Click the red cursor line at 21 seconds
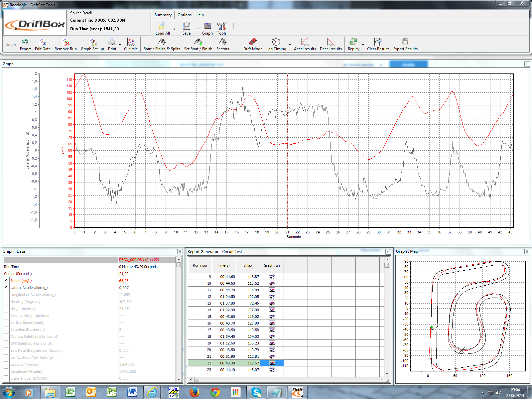 click(287, 150)
